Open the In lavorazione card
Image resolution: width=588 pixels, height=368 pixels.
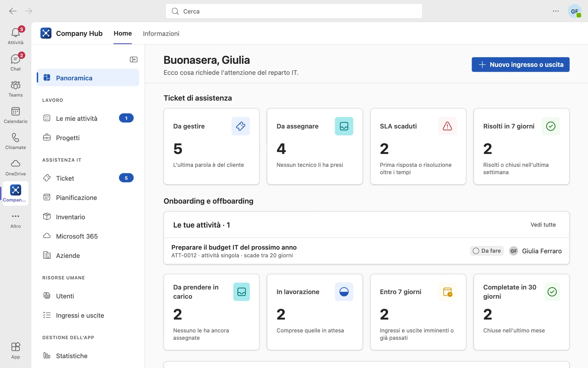[x=315, y=312]
